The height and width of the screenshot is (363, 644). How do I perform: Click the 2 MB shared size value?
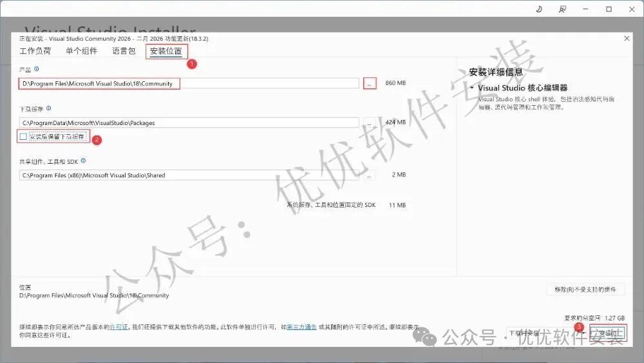click(399, 175)
